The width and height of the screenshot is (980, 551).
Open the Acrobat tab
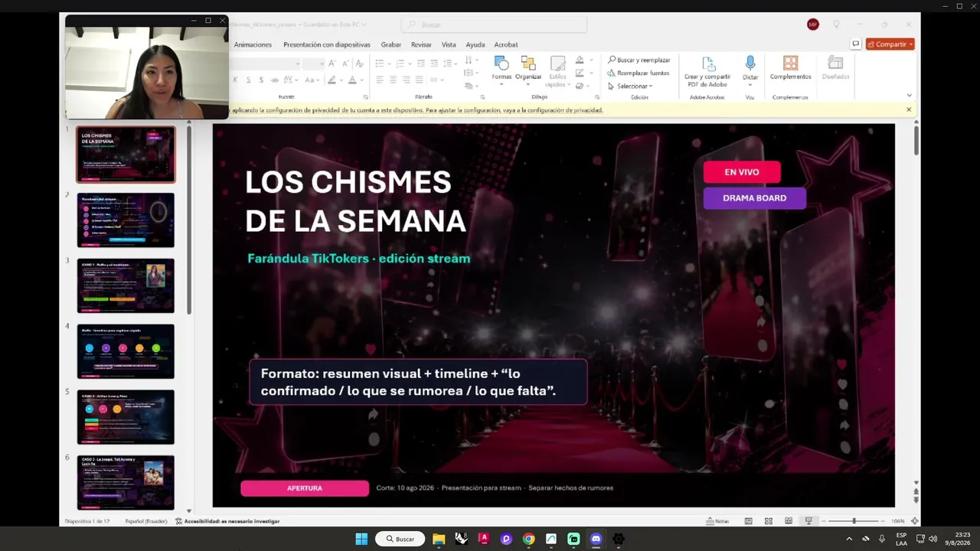[506, 44]
